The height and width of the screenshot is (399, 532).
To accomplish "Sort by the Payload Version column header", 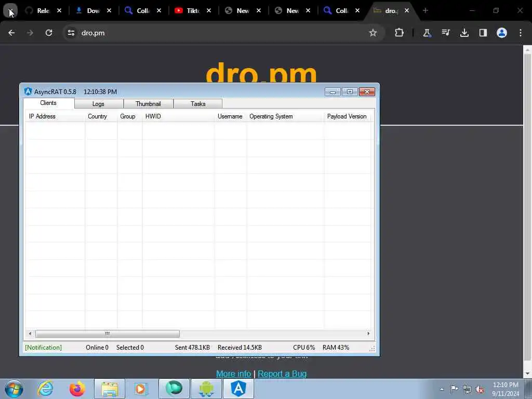I will [x=347, y=116].
